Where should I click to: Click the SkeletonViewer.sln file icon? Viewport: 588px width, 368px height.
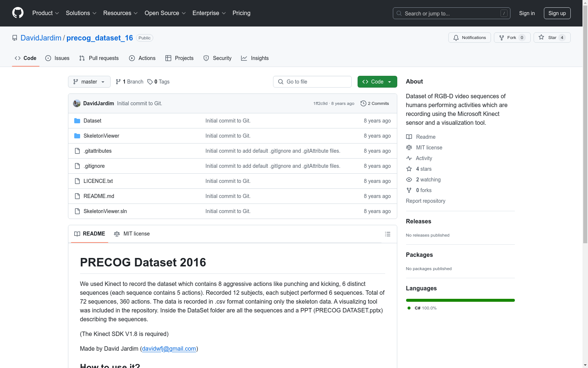(77, 211)
